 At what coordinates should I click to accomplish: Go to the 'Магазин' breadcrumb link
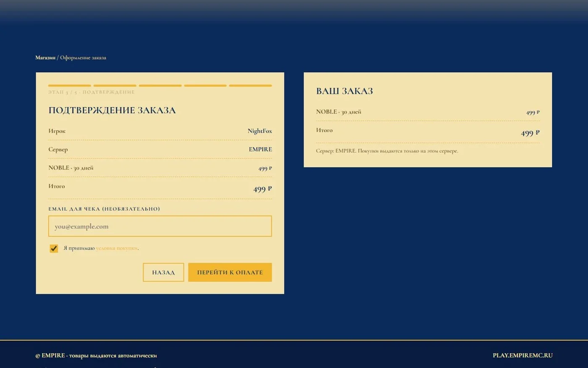pyautogui.click(x=45, y=58)
